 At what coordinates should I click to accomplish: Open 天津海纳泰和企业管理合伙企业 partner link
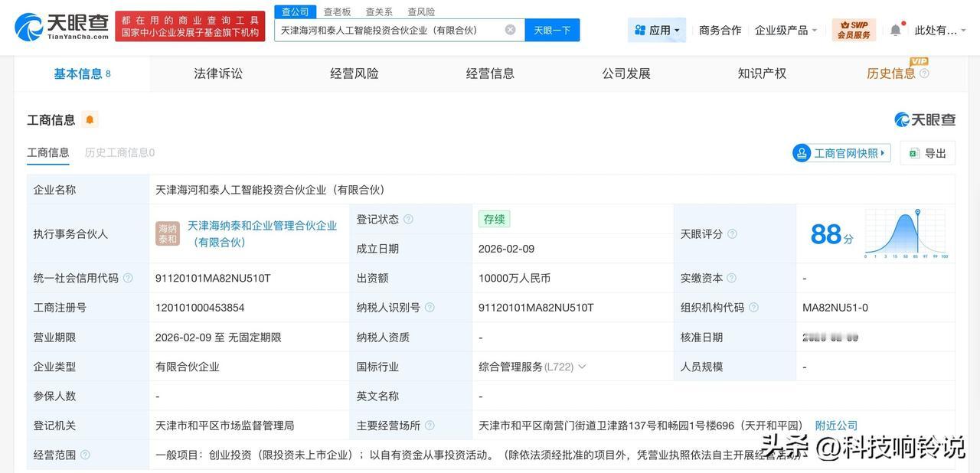click(x=263, y=234)
